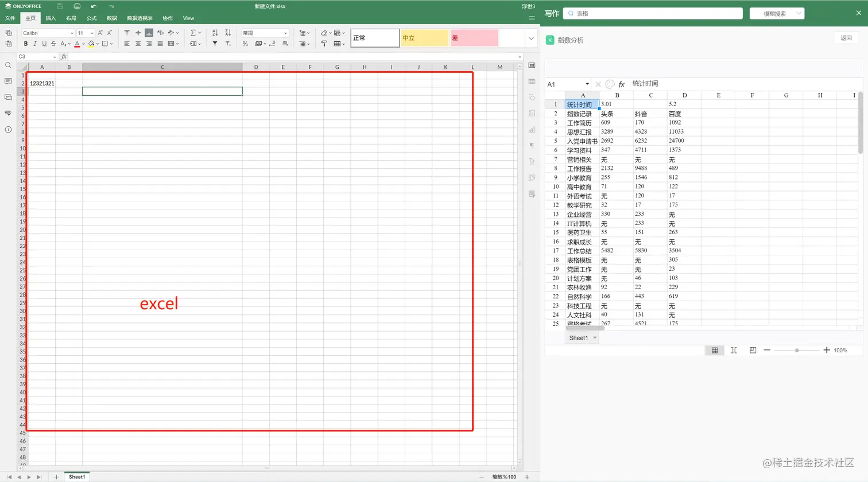This screenshot has height=482, width=868.
Task: Open the cell settings icon in the right sidebar
Action: (x=532, y=65)
